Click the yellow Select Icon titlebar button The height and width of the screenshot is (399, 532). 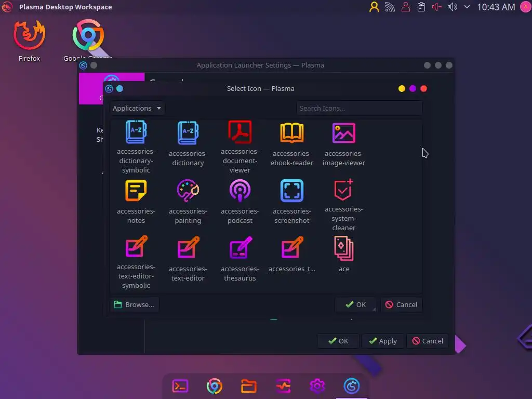(402, 88)
